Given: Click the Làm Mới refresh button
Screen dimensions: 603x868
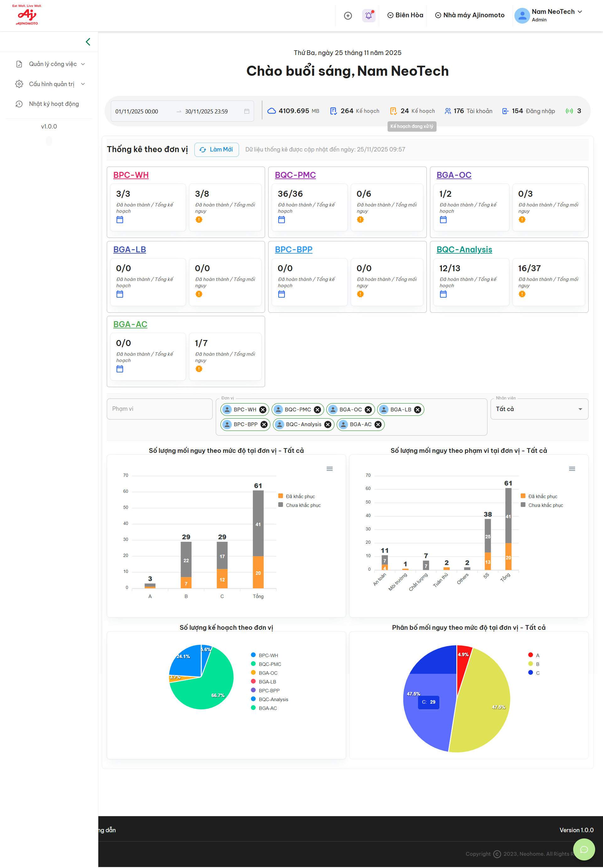Looking at the screenshot, I should tap(216, 149).
